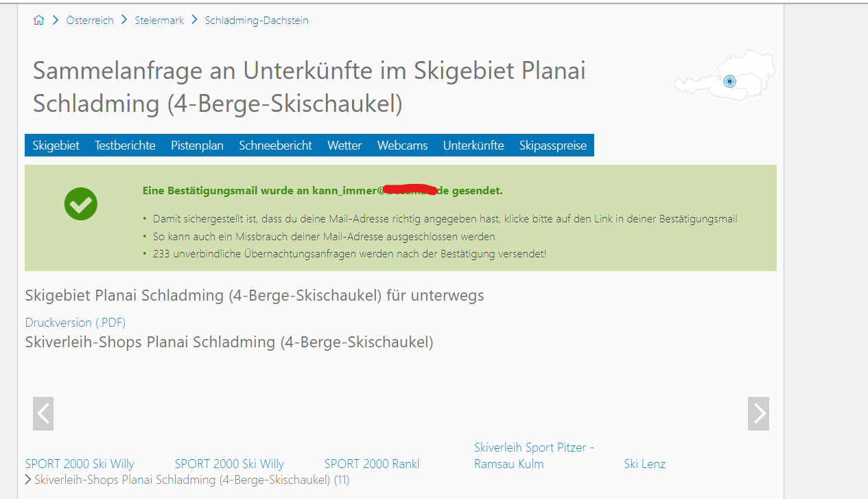Open SPORT 2000 Rankl shop link
Viewport: 868px width, 499px height.
point(372,464)
